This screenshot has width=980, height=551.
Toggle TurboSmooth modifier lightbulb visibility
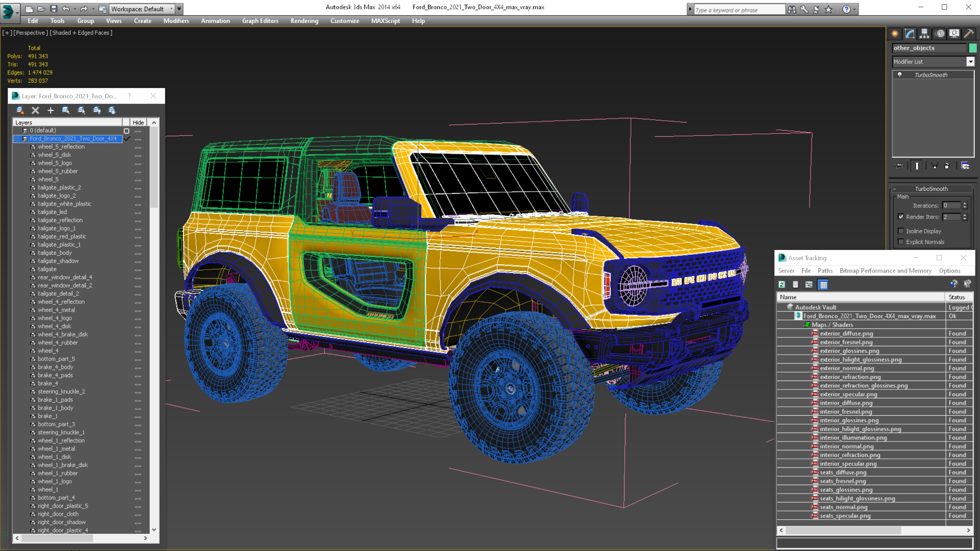pyautogui.click(x=900, y=75)
